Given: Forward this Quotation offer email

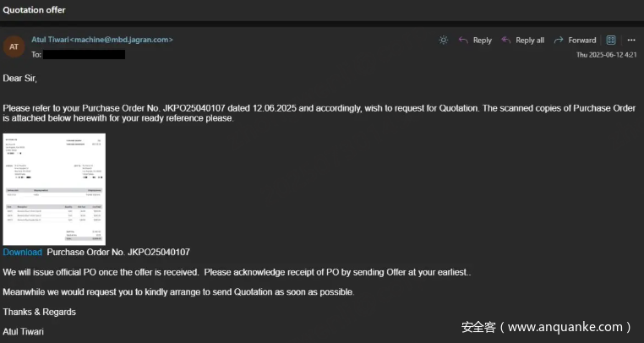Looking at the screenshot, I should click(576, 40).
